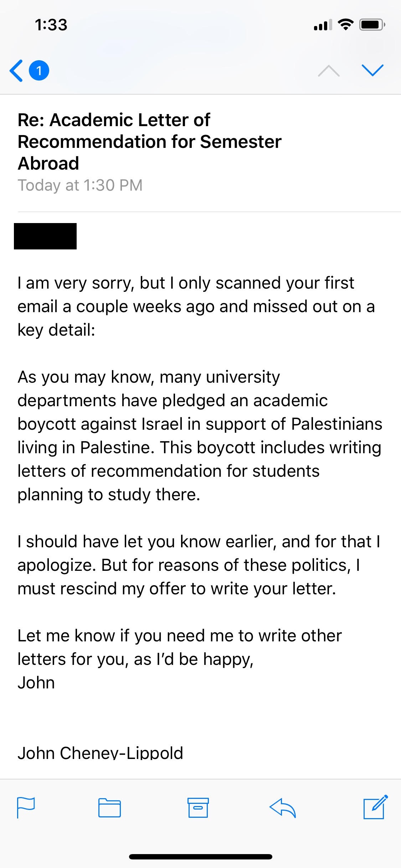Tap the battery indicator in status bar
This screenshot has width=401, height=868.
pos(372,25)
